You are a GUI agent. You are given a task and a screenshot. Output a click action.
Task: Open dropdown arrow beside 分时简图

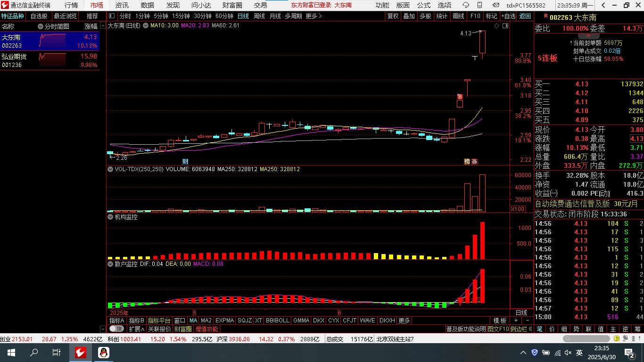[41, 27]
